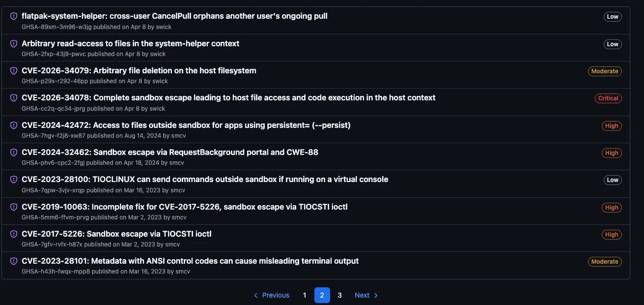Screen dimensions: 644x305
Task: Click Moderate label on CVE-2026-34079 row
Action: (605, 71)
